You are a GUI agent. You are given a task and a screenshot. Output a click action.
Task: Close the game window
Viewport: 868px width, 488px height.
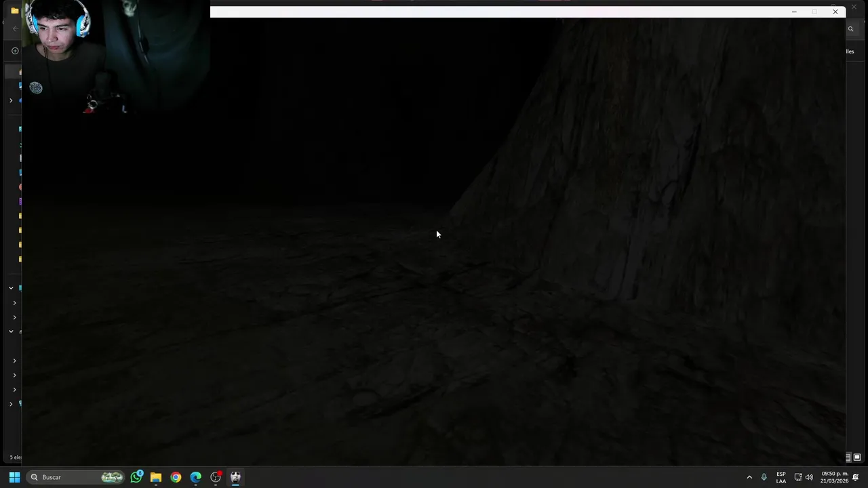(x=835, y=12)
